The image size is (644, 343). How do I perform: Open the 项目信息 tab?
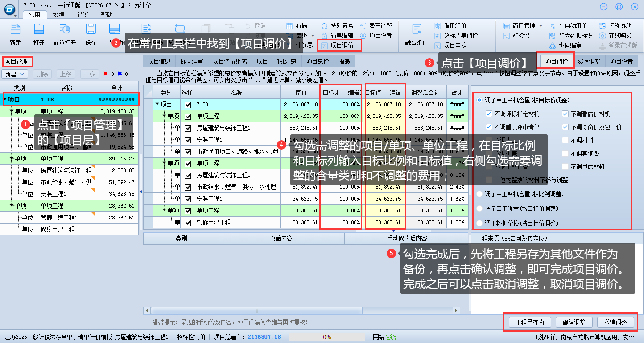tap(159, 61)
